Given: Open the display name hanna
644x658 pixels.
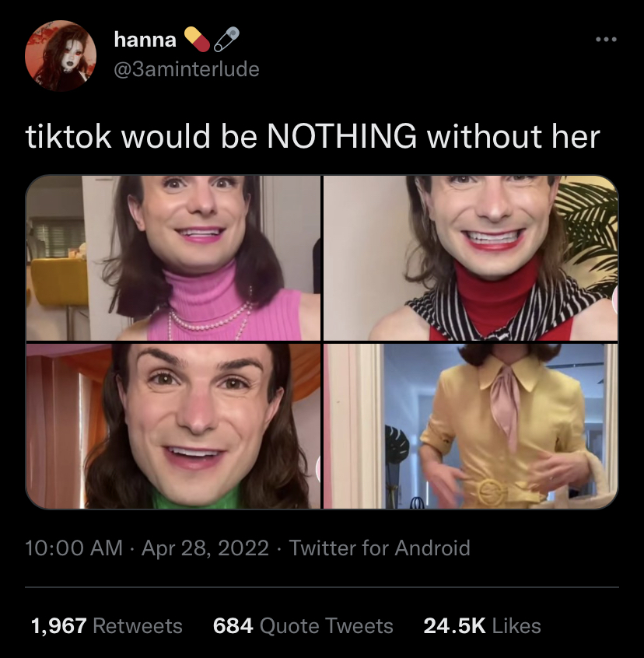Looking at the screenshot, I should 145,40.
